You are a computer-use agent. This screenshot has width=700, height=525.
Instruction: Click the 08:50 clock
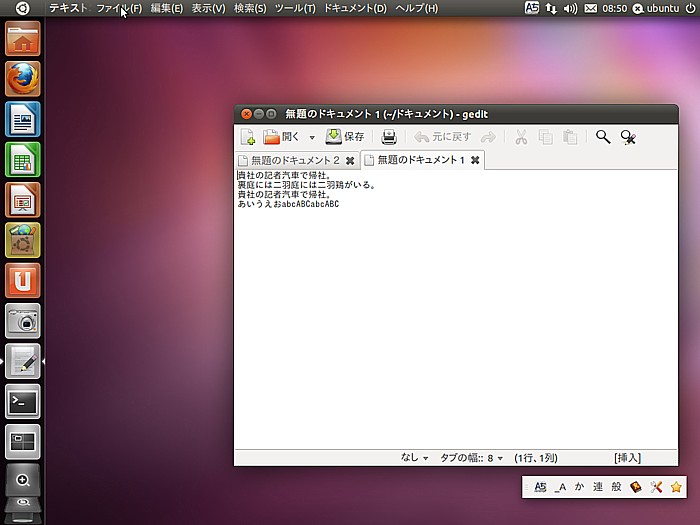click(x=614, y=8)
